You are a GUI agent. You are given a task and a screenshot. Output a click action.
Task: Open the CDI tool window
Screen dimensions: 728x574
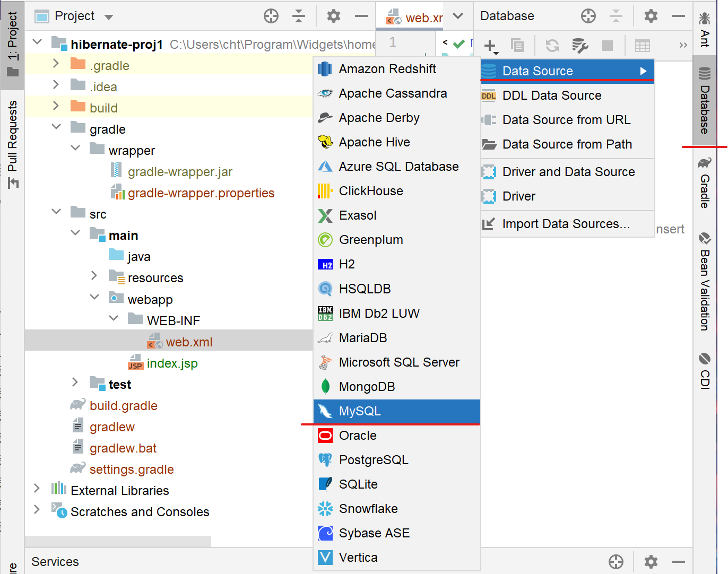(705, 371)
